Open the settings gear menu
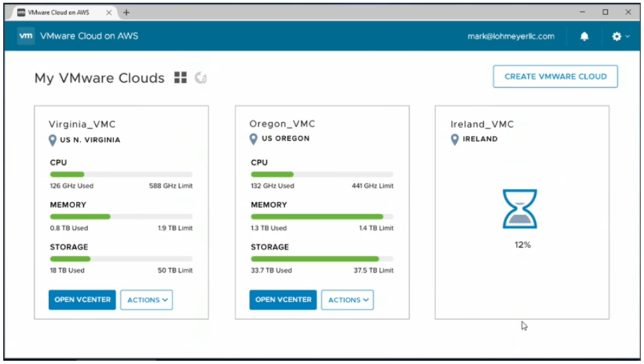 (616, 36)
